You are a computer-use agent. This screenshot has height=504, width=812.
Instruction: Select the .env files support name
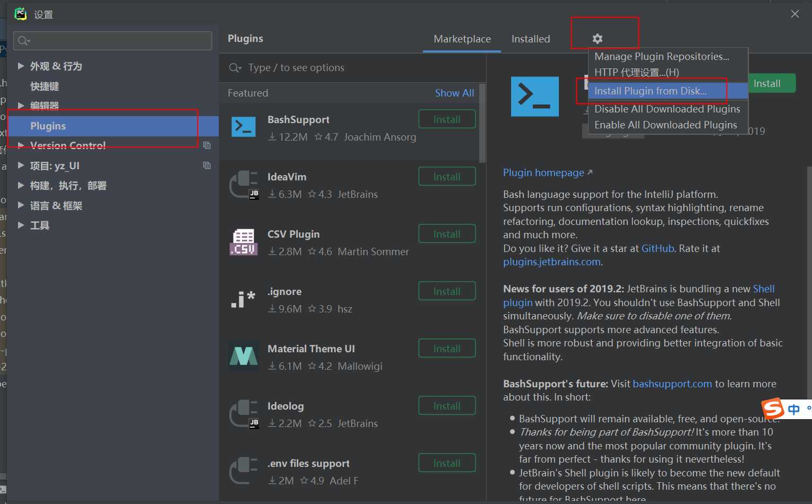click(308, 463)
